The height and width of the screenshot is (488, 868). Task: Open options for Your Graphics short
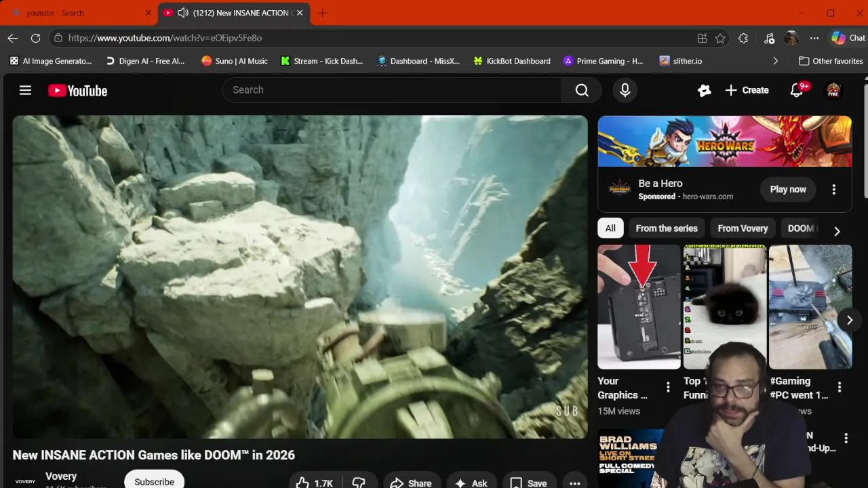point(668,388)
